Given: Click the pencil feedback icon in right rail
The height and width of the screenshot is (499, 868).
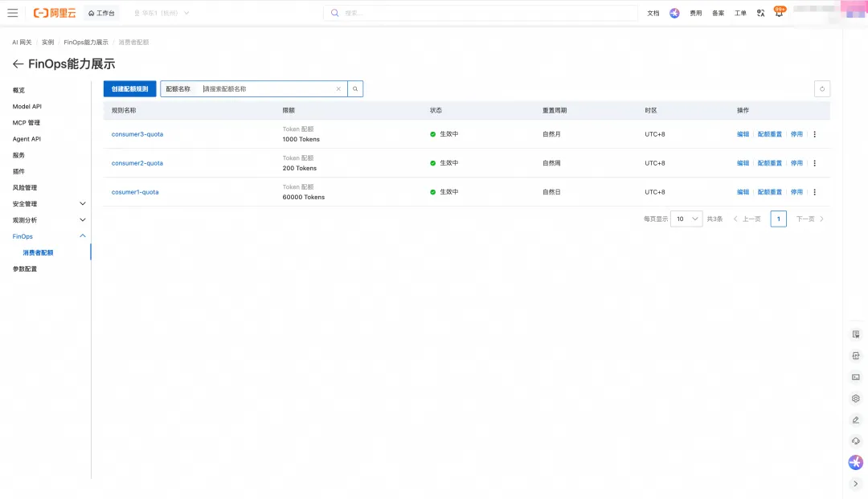Looking at the screenshot, I should (856, 420).
